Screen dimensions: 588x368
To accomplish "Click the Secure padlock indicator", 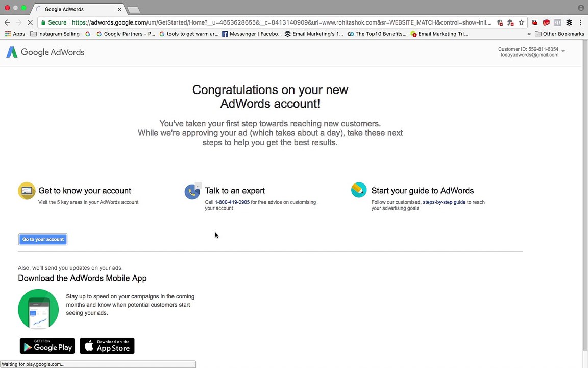I will tap(54, 22).
